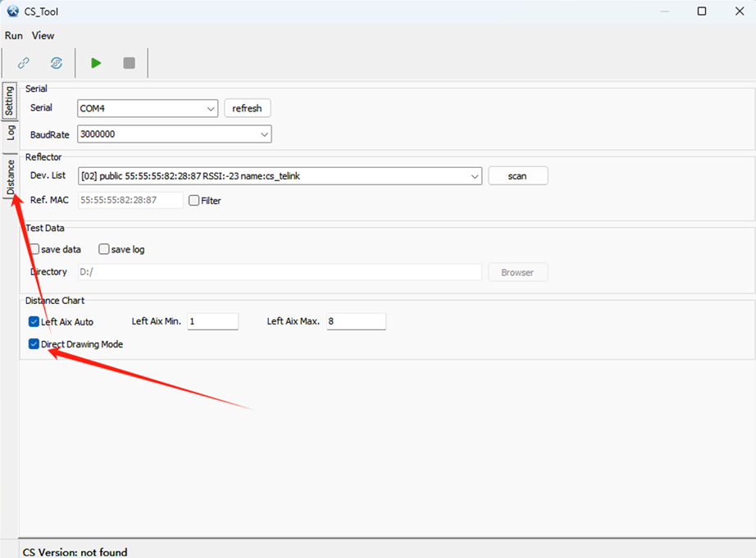Click the CS_Tool app icon in title bar
This screenshot has height=558, width=756.
tap(11, 11)
